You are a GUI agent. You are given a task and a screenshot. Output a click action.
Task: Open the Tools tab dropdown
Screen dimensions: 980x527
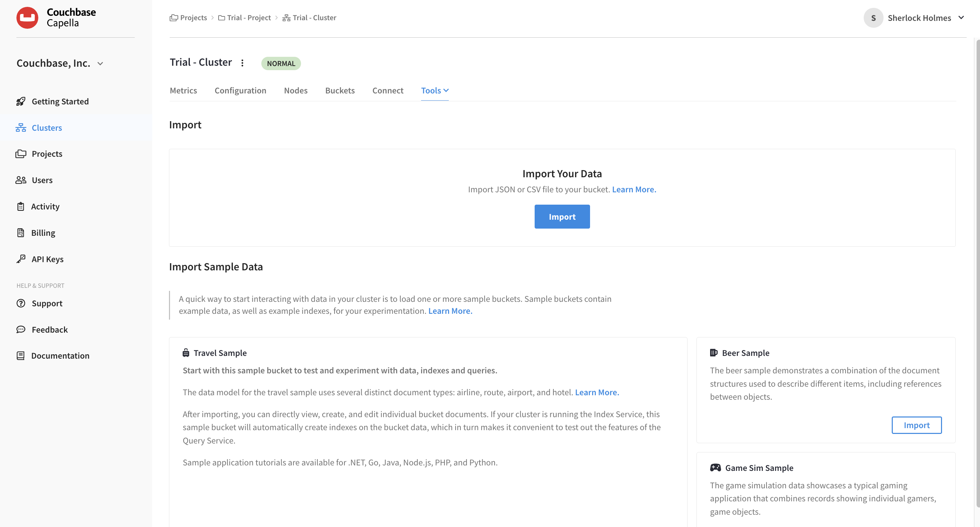434,91
